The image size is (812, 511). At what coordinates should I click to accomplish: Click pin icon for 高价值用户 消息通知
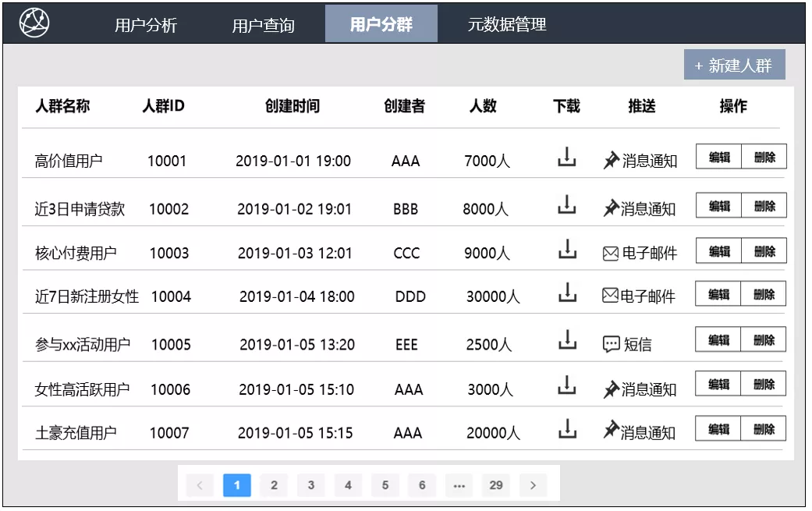[x=611, y=160]
